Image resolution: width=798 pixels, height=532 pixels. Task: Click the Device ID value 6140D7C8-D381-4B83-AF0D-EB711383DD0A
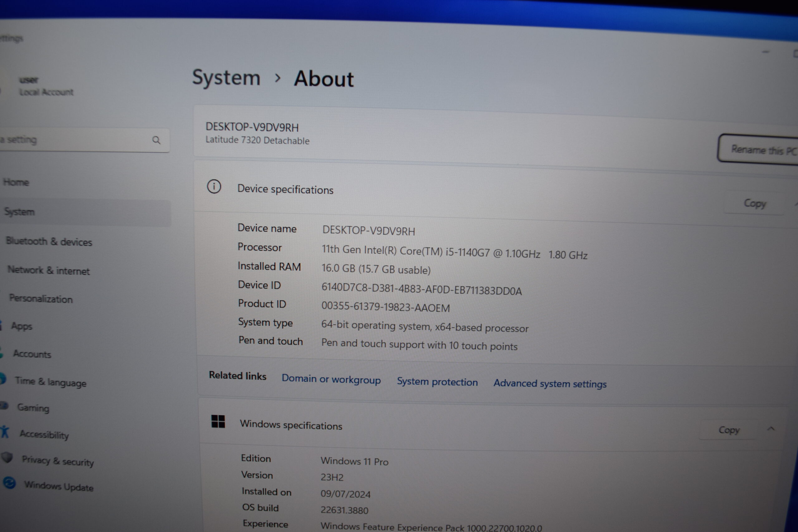(x=421, y=289)
